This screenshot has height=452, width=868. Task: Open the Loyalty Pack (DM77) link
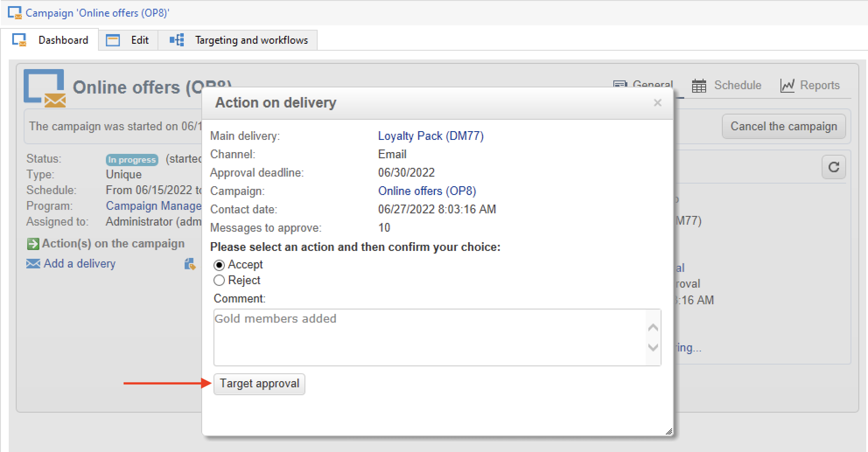coord(430,136)
